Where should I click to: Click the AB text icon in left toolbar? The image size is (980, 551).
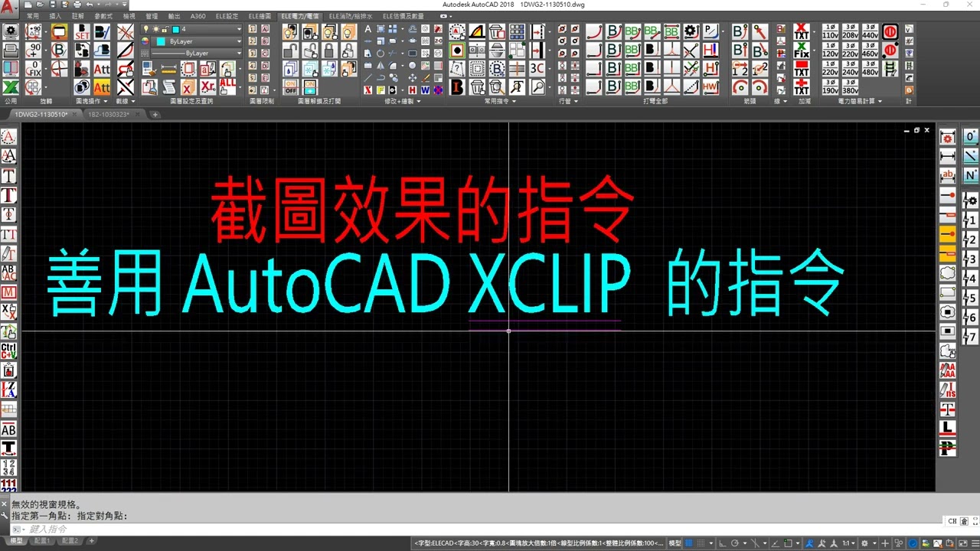click(8, 430)
